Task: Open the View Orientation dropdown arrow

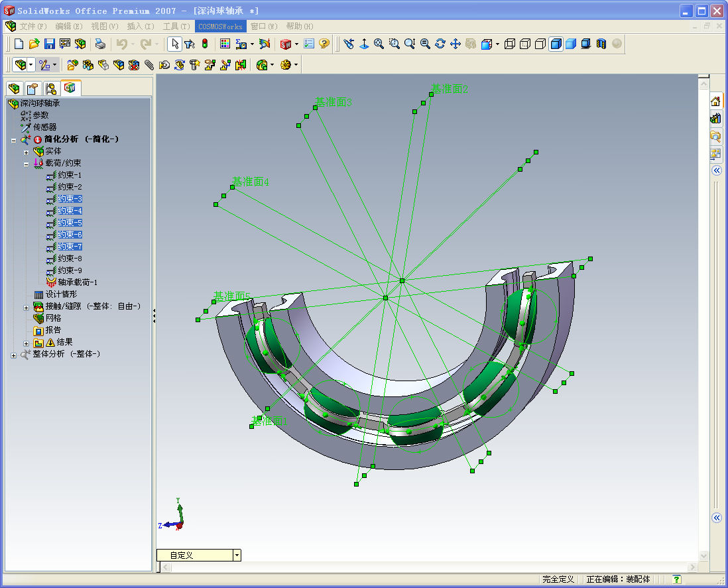Action: (497, 44)
